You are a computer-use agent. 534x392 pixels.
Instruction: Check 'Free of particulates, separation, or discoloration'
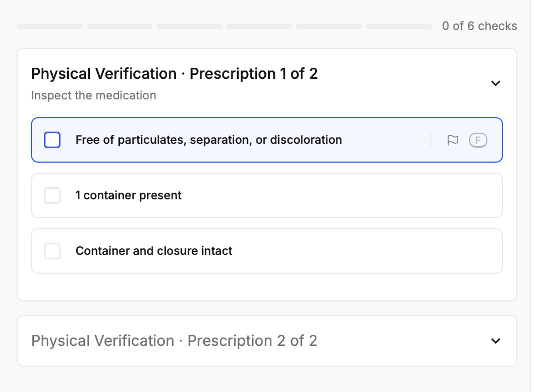click(x=52, y=140)
